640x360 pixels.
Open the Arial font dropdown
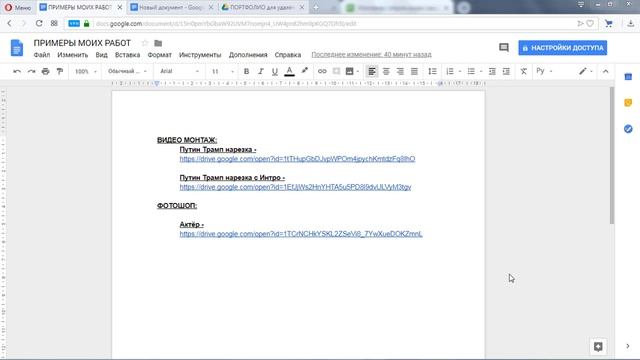coord(180,71)
